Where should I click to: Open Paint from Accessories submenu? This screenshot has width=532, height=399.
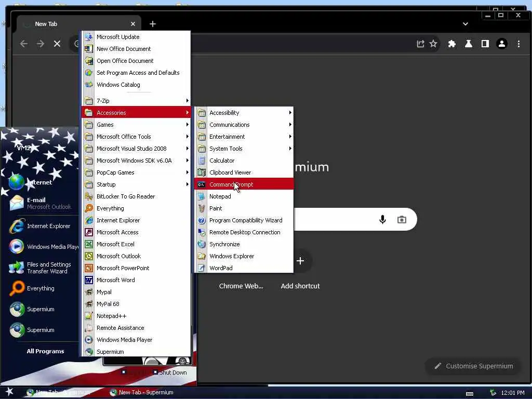pyautogui.click(x=244, y=208)
